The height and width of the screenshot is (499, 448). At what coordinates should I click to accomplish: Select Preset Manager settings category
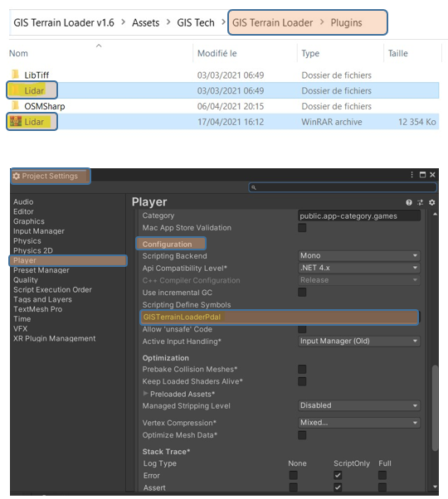point(41,270)
